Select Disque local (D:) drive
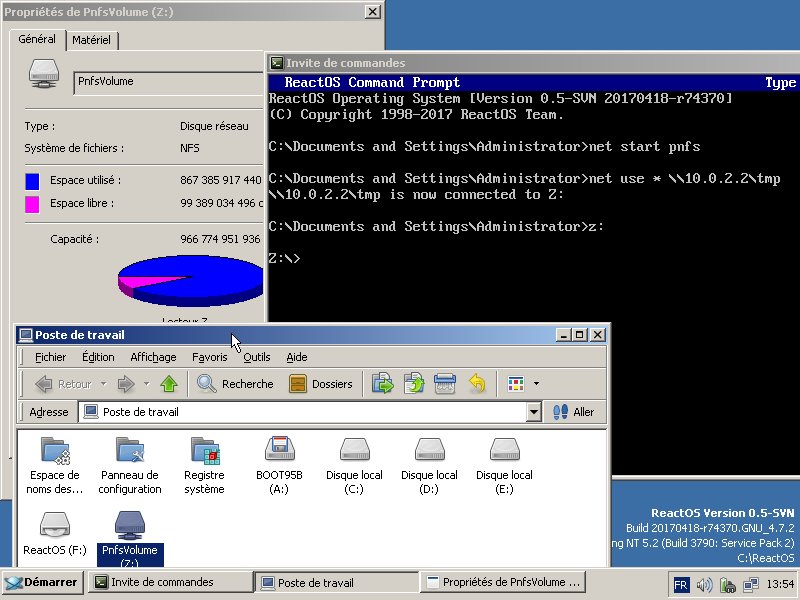Viewport: 800px width, 600px height. tap(429, 466)
